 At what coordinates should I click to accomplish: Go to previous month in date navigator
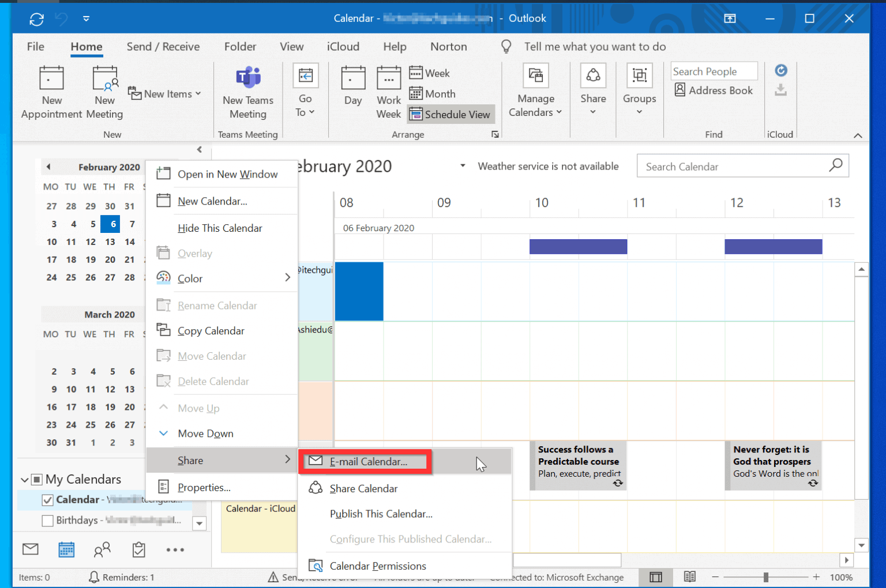(x=48, y=167)
